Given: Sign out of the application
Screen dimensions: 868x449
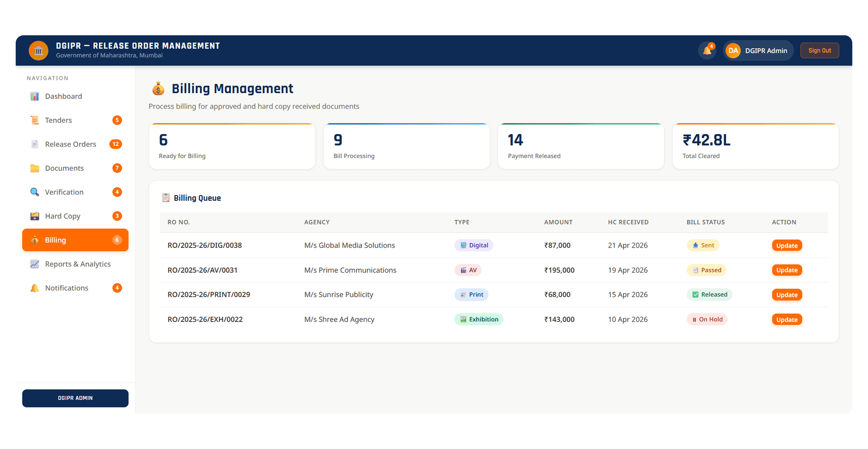Looking at the screenshot, I should [x=820, y=51].
